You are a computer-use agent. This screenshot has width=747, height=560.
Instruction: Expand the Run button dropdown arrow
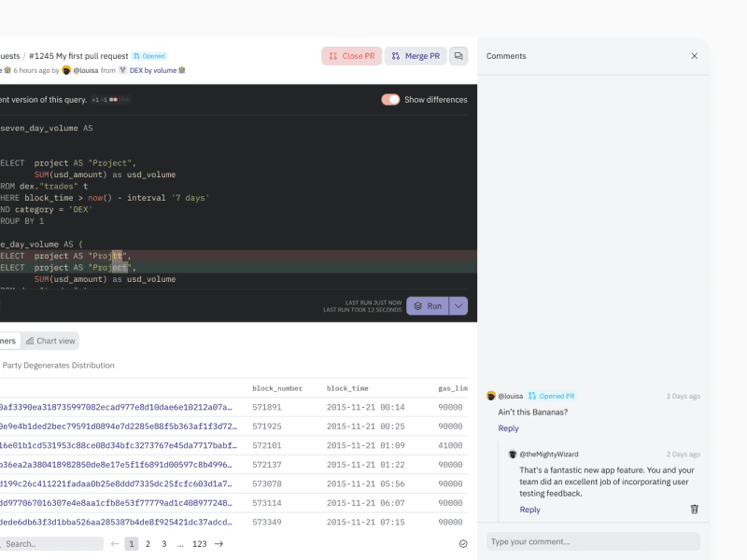[458, 305]
